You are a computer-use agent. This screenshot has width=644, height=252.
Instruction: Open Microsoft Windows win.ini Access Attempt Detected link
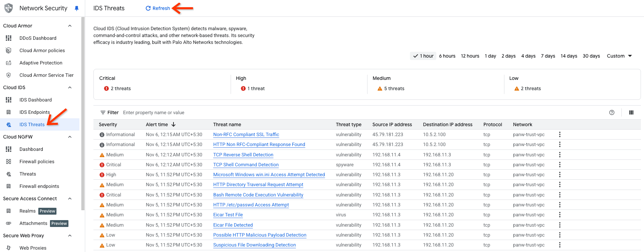[x=269, y=175]
